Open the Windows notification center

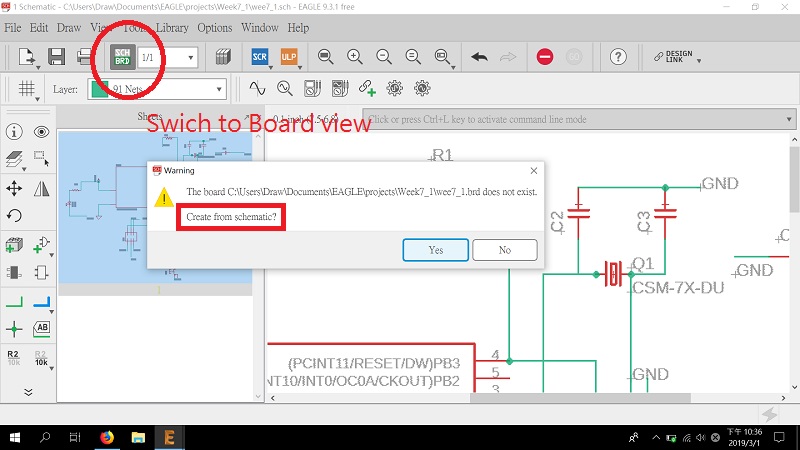click(x=779, y=437)
